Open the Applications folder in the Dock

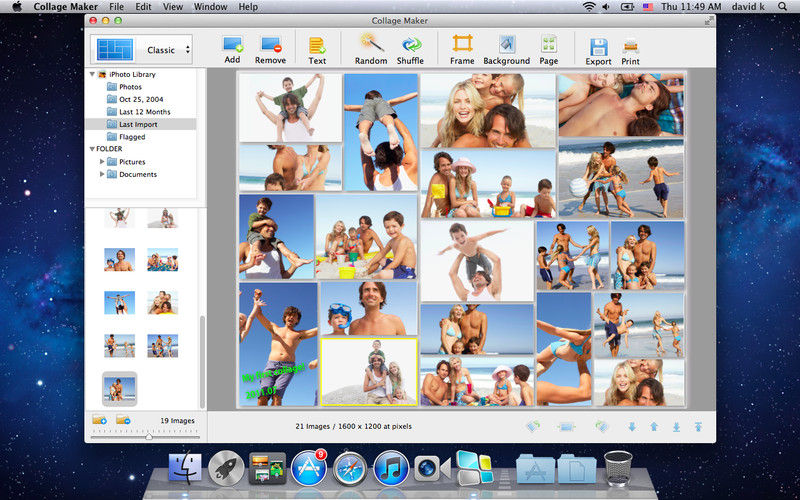535,469
